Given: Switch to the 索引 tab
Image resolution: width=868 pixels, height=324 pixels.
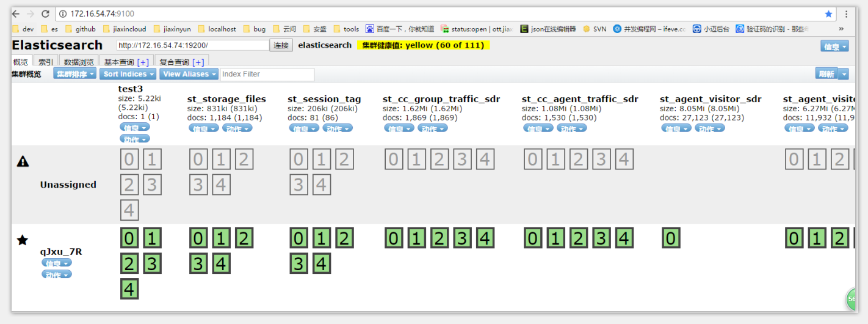Looking at the screenshot, I should coord(46,62).
